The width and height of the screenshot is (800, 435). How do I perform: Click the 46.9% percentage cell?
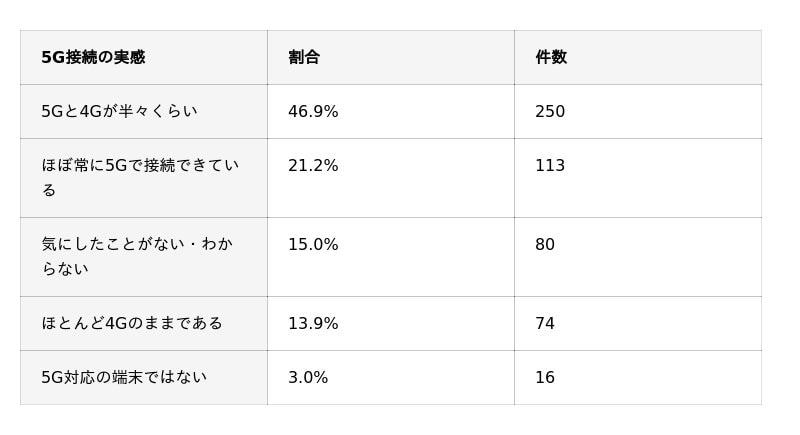tap(313, 111)
